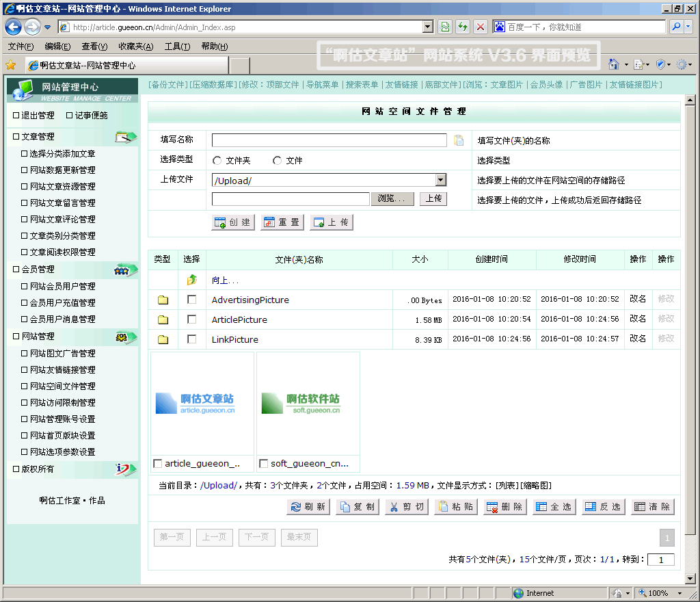
Task: Open the zoom level 100% dropdown
Action: click(x=679, y=593)
